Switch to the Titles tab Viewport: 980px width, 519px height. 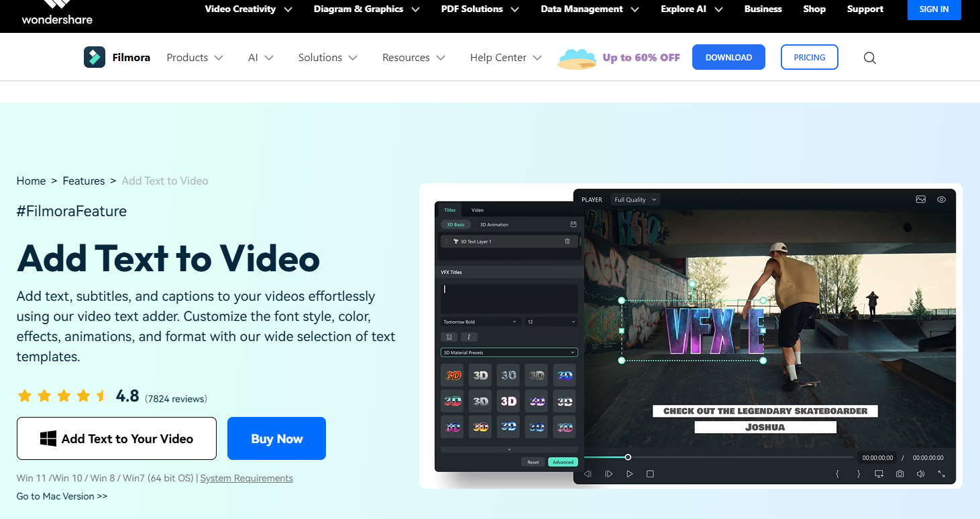pos(450,210)
